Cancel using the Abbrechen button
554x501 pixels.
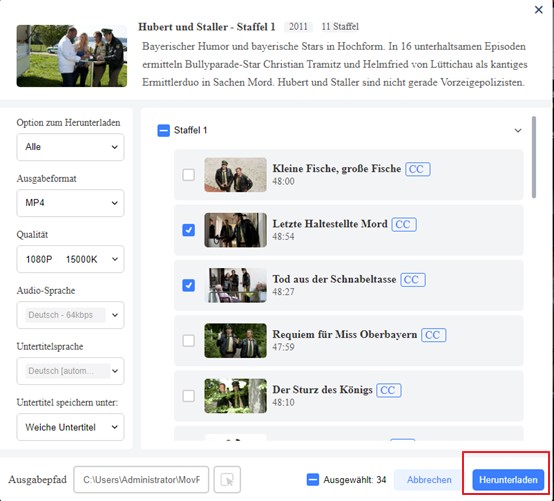click(429, 479)
